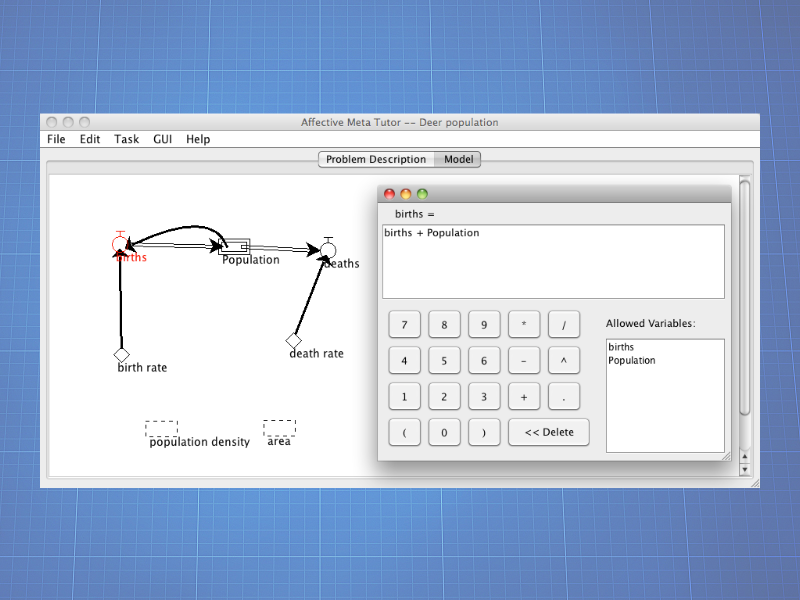Select the deaths flow node
800x600 pixels.
[x=328, y=249]
